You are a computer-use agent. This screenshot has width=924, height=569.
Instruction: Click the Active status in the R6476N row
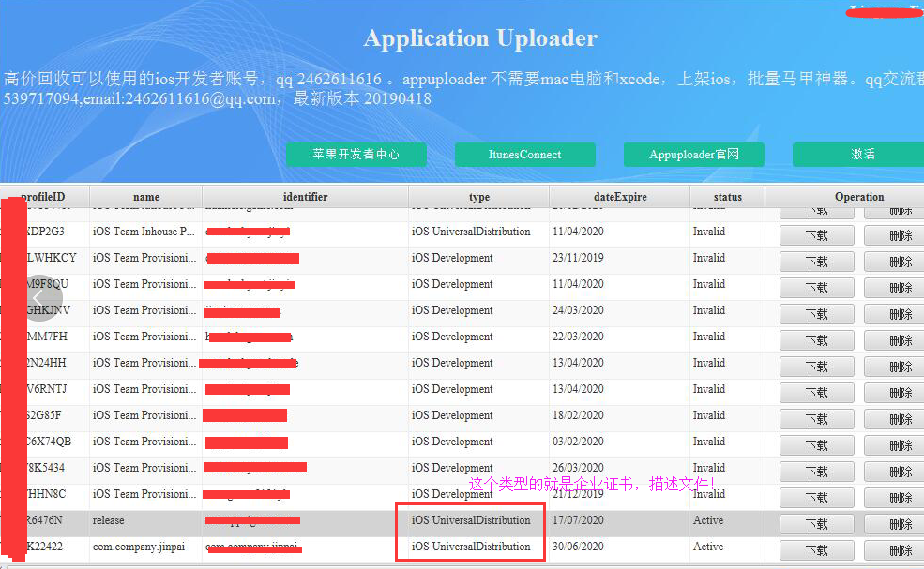point(707,520)
